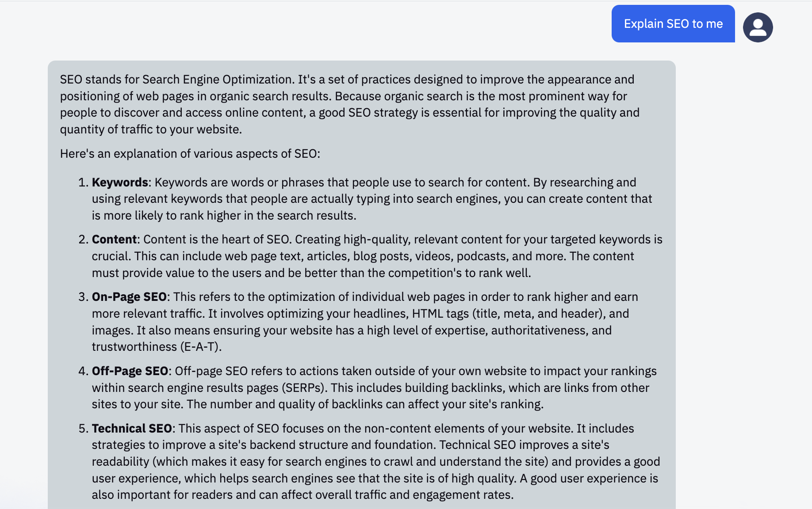Click the list number 2 marker
The height and width of the screenshot is (509, 812).
83,239
